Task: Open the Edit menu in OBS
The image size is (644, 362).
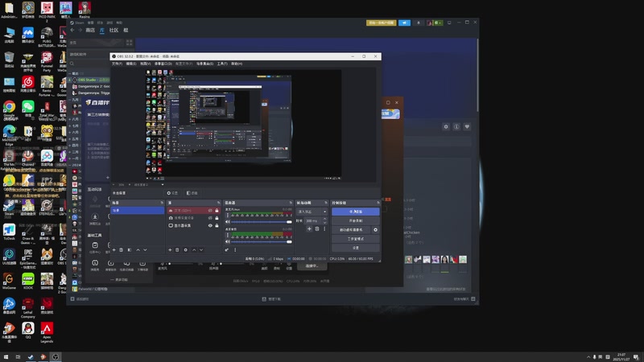Action: (131, 64)
